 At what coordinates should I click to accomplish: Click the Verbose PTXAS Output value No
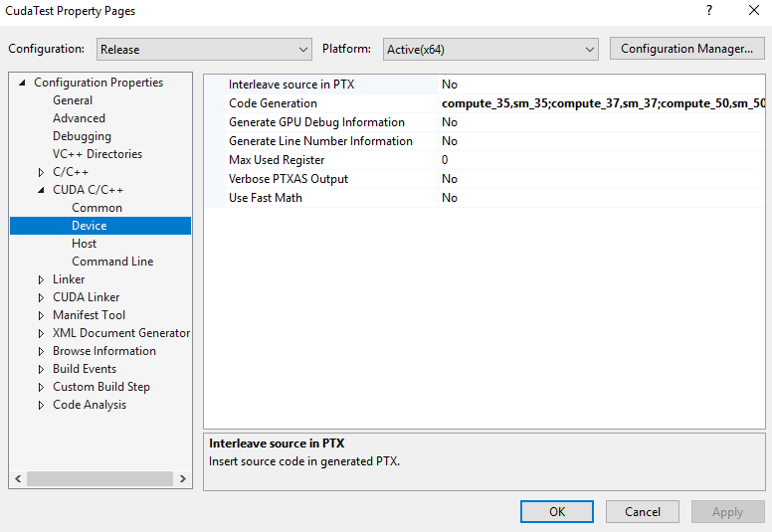(450, 179)
